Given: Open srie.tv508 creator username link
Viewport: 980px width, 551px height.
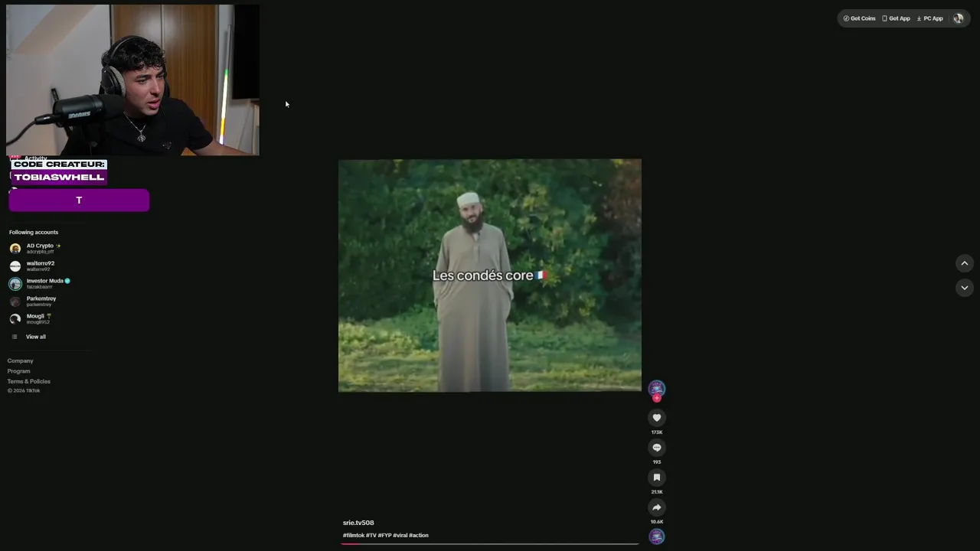Looking at the screenshot, I should point(358,523).
